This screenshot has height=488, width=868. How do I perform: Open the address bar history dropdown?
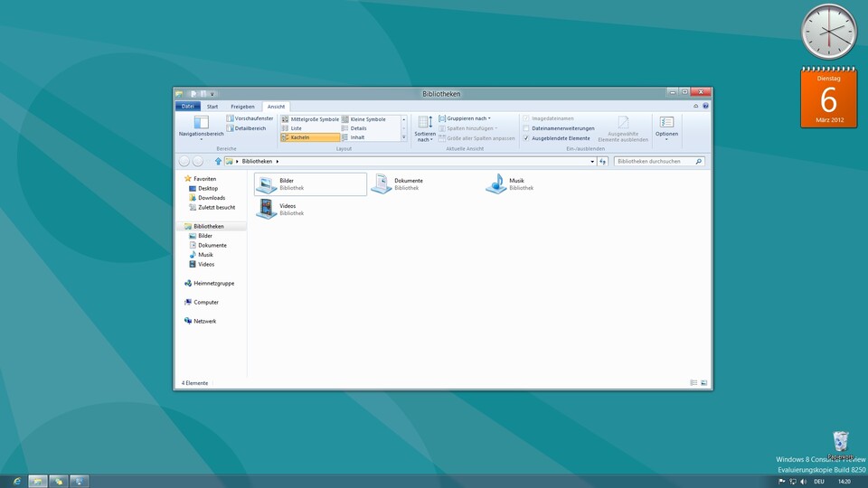(593, 161)
